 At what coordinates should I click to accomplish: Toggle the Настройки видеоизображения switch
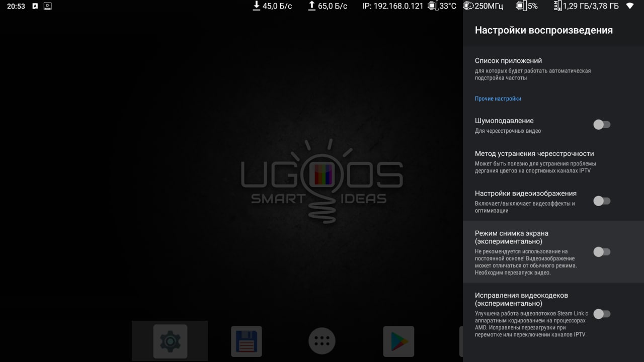point(602,201)
